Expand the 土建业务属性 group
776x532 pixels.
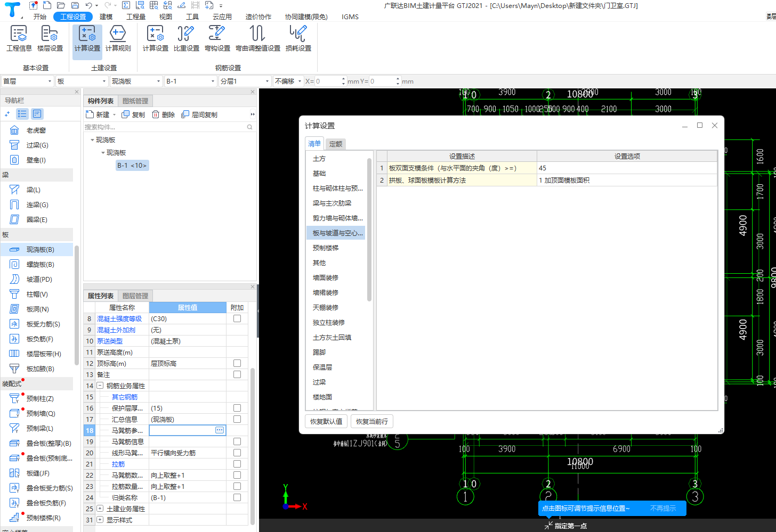(100, 509)
